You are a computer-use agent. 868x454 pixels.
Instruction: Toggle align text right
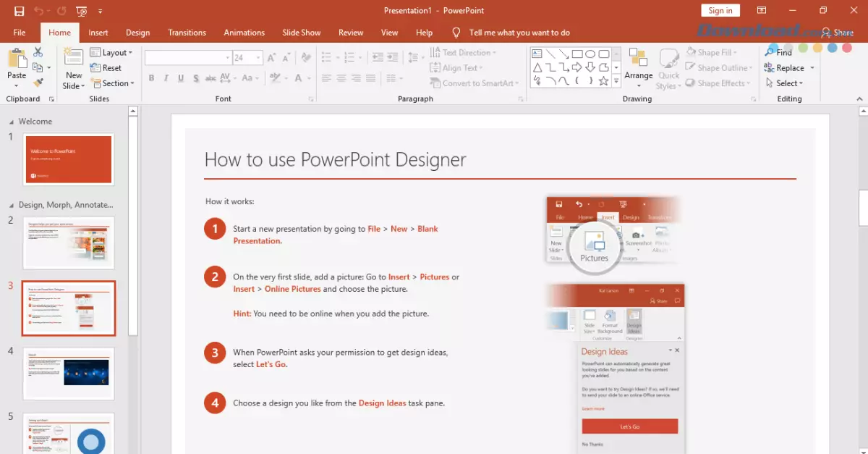(357, 78)
